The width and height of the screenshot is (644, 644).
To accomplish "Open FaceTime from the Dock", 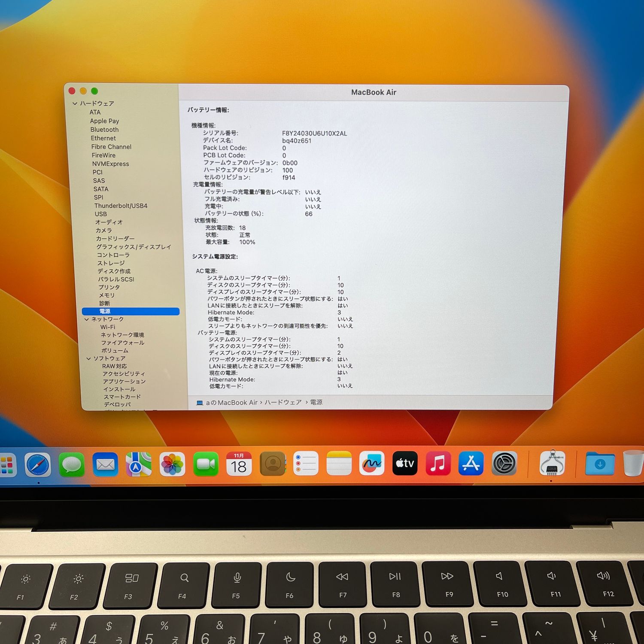I will [206, 464].
